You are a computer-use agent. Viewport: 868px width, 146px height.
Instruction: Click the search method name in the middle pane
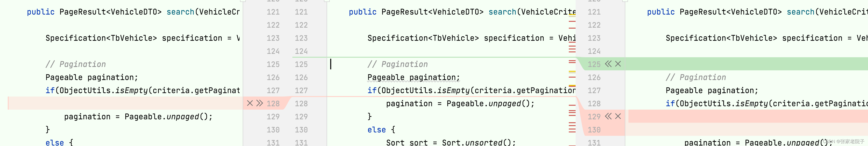point(502,12)
